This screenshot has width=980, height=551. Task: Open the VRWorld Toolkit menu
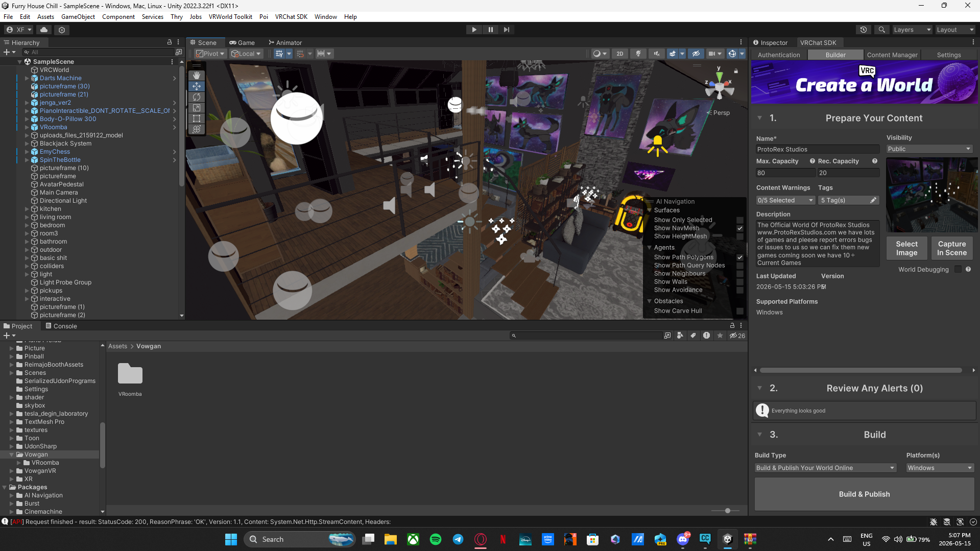pyautogui.click(x=230, y=17)
